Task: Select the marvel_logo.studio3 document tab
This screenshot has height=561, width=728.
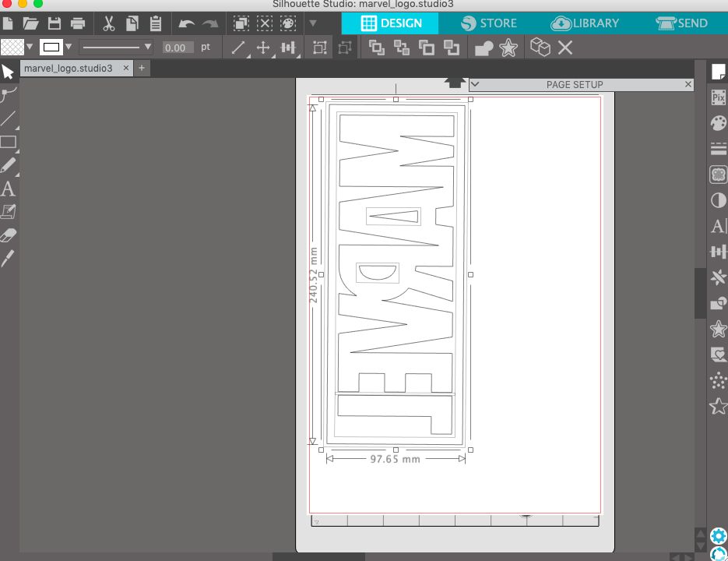Action: 69,69
